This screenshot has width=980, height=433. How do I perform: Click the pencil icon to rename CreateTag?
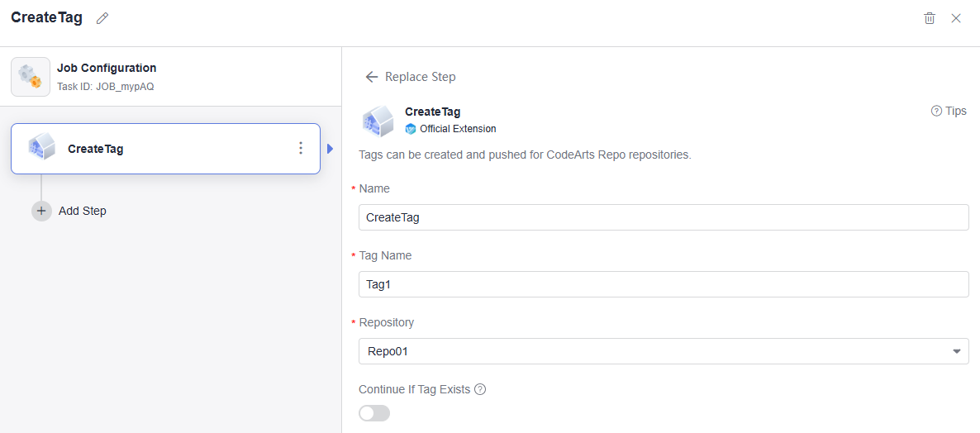[x=102, y=18]
